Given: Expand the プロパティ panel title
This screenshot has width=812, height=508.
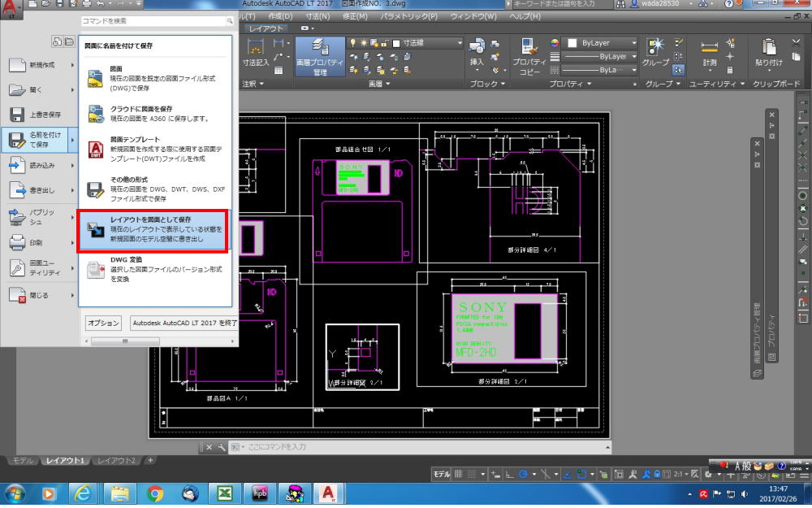Looking at the screenshot, I should coord(571,84).
